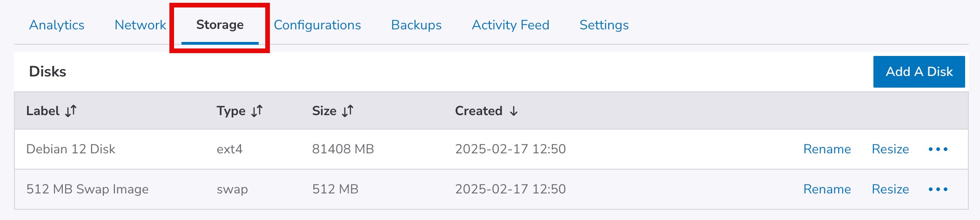The image size is (980, 220).
Task: Toggle Created column sort direction arrow
Action: [x=513, y=111]
